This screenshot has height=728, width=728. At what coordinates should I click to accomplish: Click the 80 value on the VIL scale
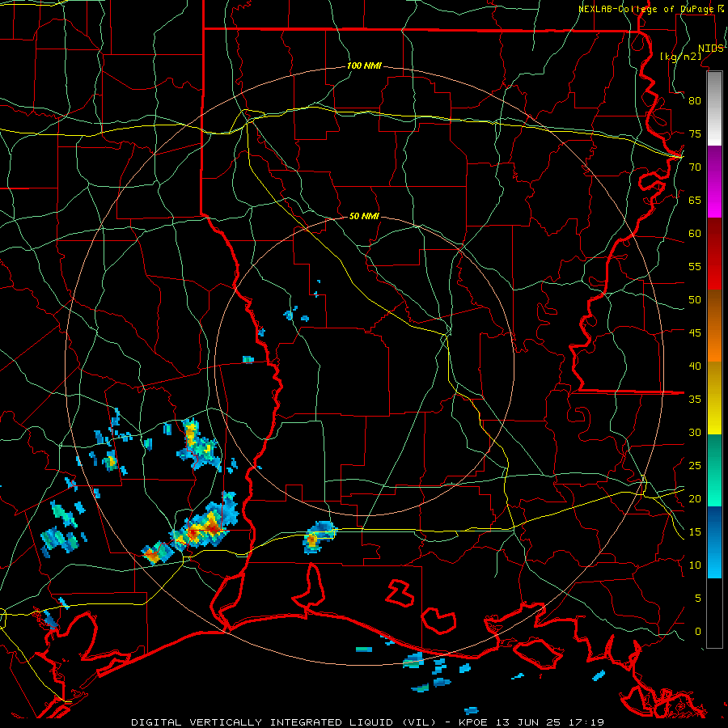(695, 101)
